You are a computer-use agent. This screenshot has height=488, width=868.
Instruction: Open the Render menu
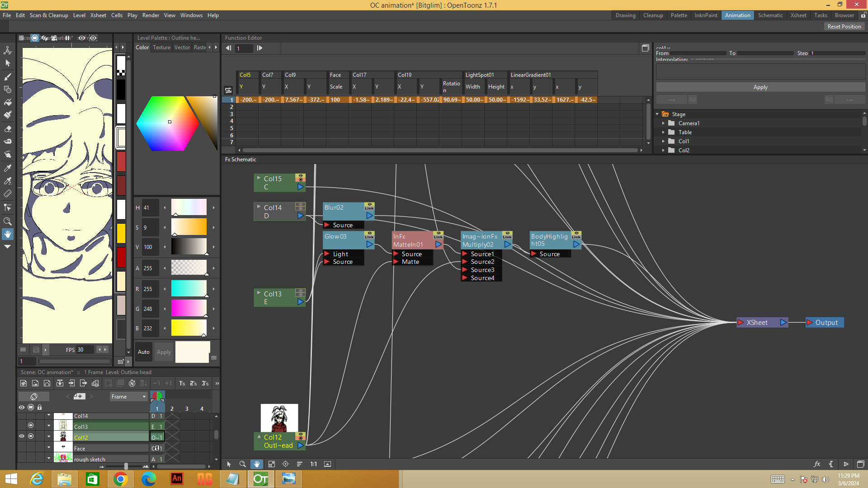[x=151, y=15]
